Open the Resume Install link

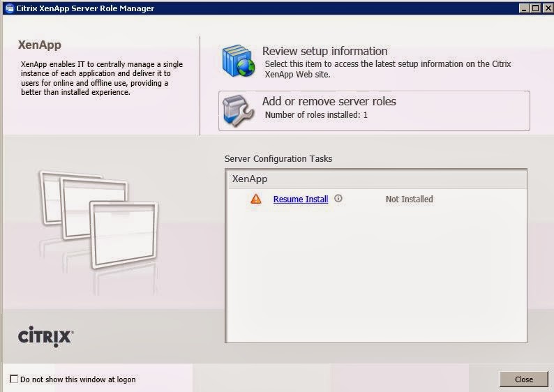pyautogui.click(x=301, y=199)
